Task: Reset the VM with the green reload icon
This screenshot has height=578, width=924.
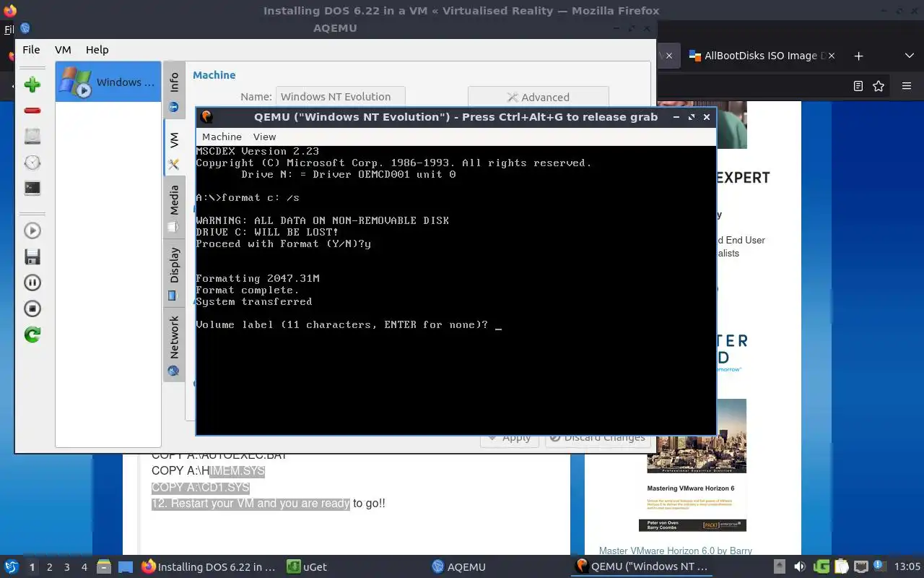Action: point(32,335)
